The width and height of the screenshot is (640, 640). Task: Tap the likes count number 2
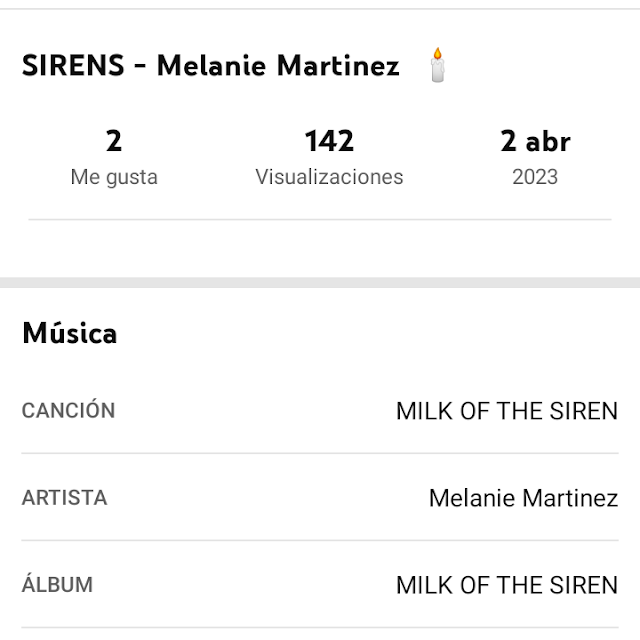click(114, 141)
